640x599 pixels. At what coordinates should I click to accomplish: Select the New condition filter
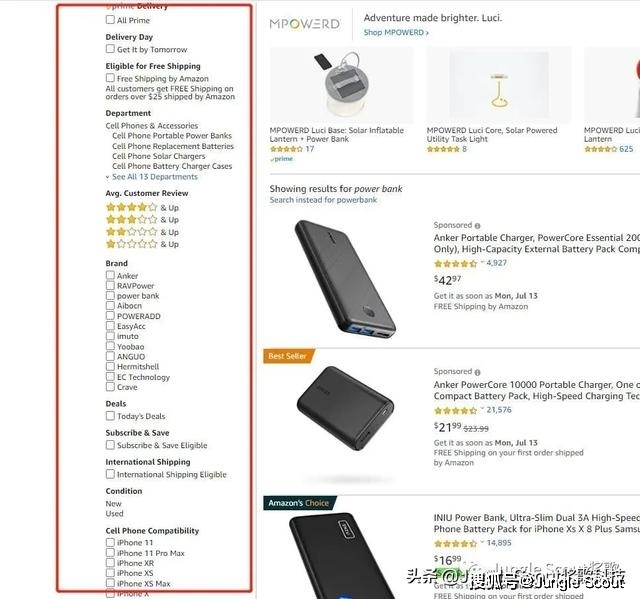[113, 504]
